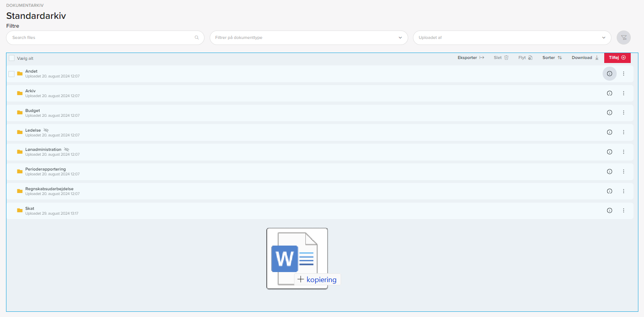Click the Eksporter button
The height and width of the screenshot is (317, 644).
tap(471, 58)
